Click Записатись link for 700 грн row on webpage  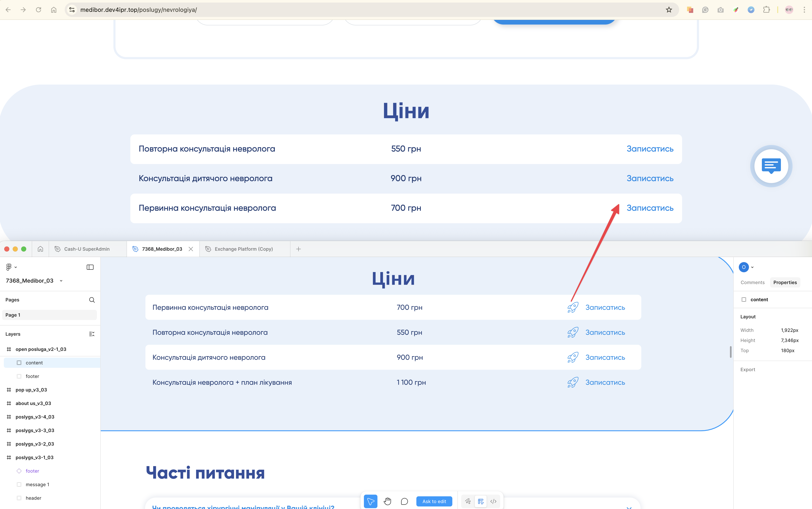[650, 208]
